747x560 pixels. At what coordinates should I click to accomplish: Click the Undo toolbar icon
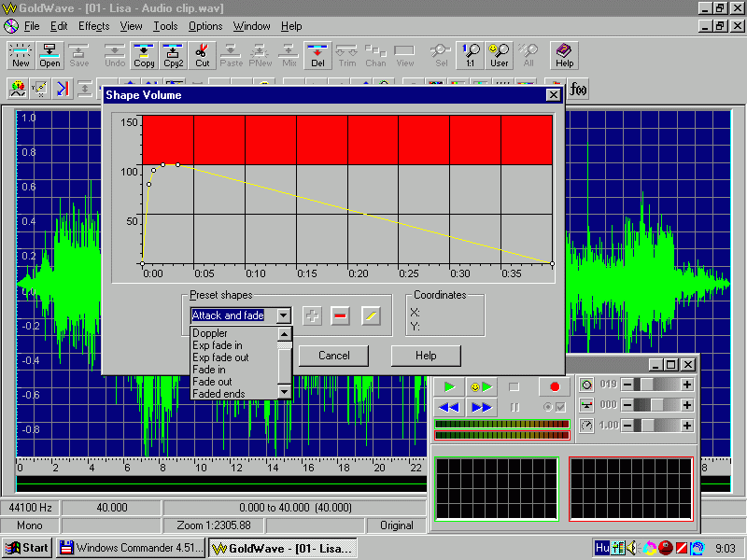pos(115,56)
